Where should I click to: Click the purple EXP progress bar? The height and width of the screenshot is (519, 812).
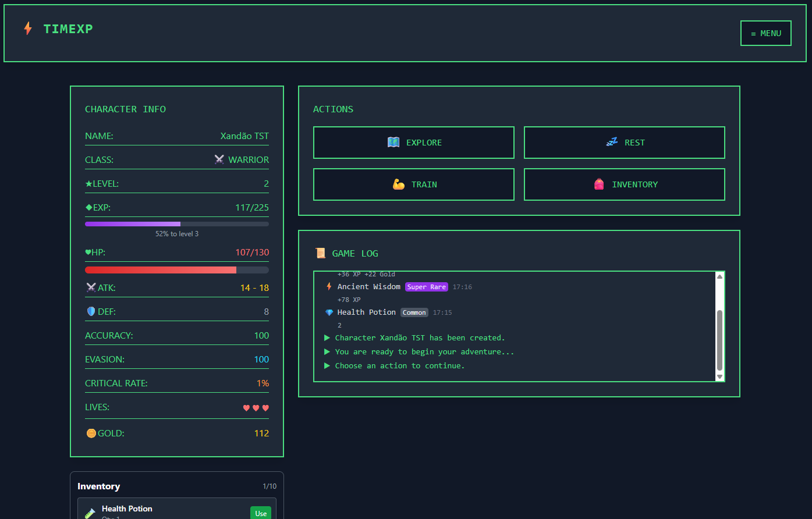click(176, 224)
